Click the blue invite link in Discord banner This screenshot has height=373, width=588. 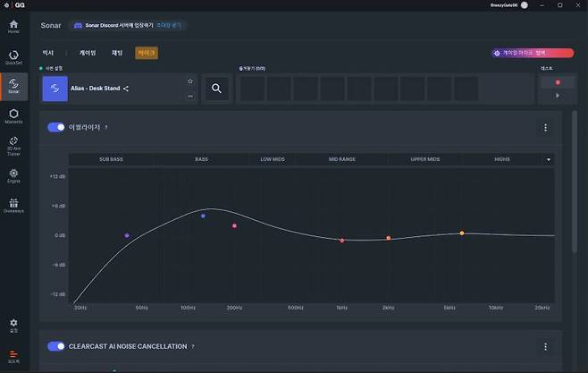(169, 26)
